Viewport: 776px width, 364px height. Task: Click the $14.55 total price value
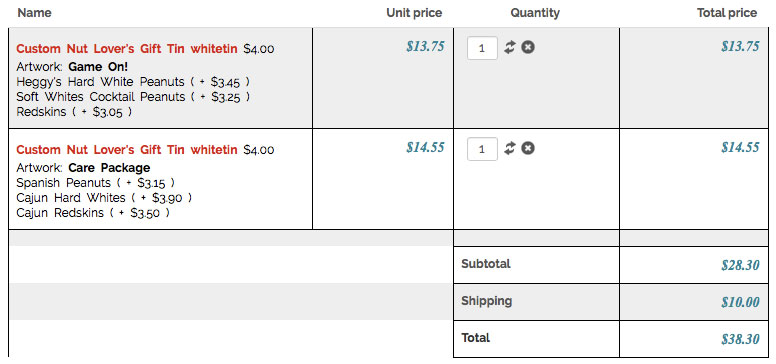(740, 147)
